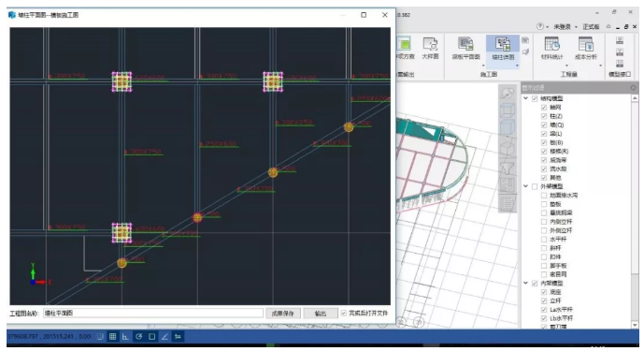Collapse the 内架模型 tree node
Image resolution: width=644 pixels, height=351 pixels.
(525, 283)
